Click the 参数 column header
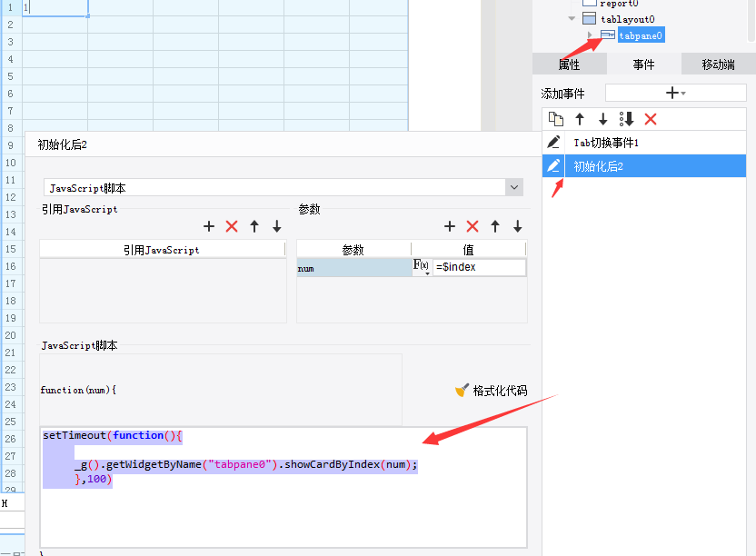The height and width of the screenshot is (556, 756). tap(353, 250)
